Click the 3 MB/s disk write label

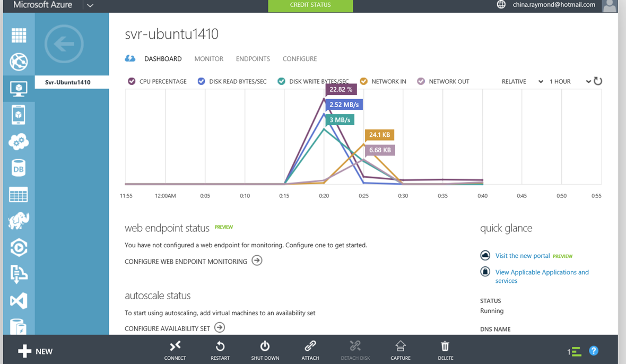click(340, 120)
